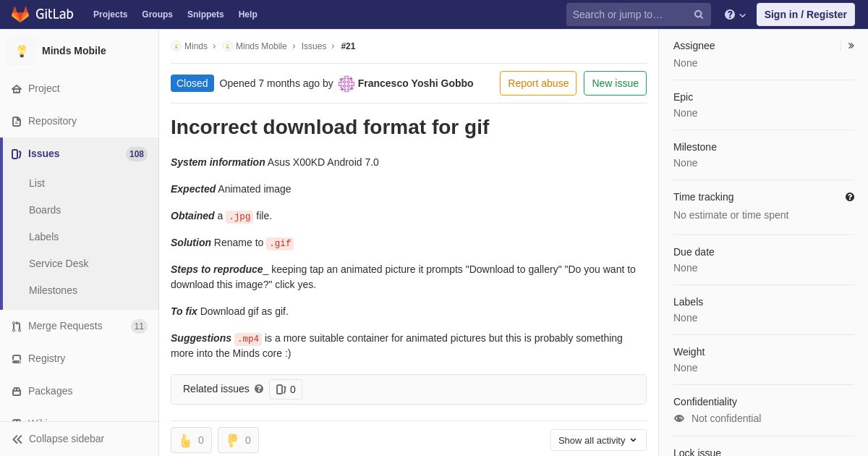The height and width of the screenshot is (456, 868).
Task: Click the issue title 'Incorrect download format for gif'
Action: click(330, 127)
